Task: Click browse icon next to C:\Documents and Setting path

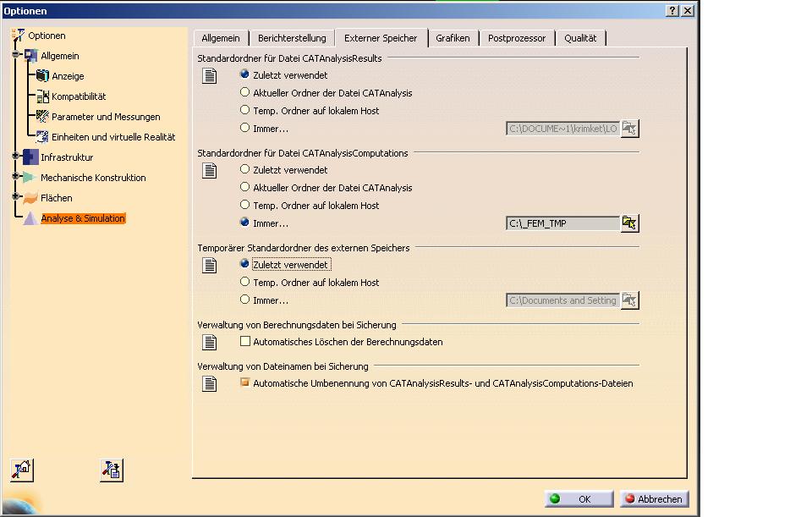Action: pos(629,300)
